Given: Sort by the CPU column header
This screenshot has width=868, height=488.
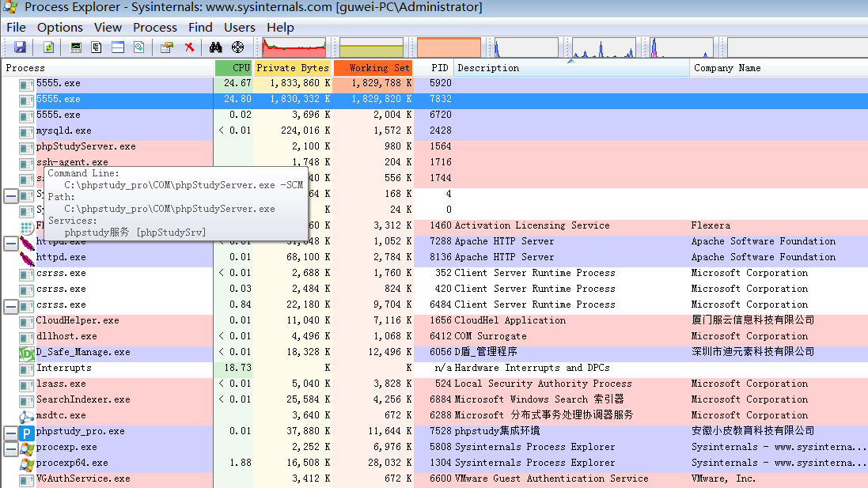Looking at the screenshot, I should point(234,68).
